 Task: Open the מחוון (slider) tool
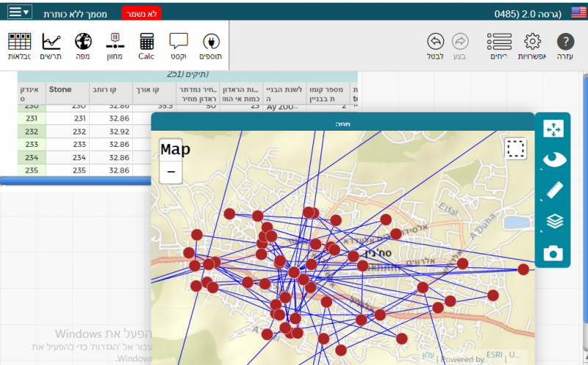115,46
